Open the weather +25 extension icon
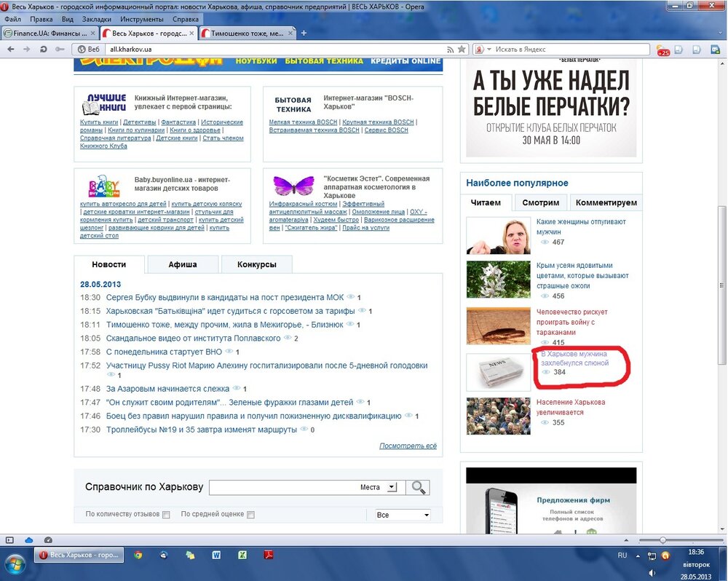The image size is (728, 581). [662, 50]
